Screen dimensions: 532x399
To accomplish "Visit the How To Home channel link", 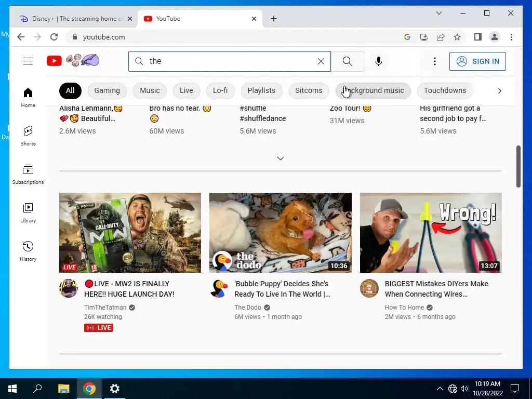I will [404, 308].
